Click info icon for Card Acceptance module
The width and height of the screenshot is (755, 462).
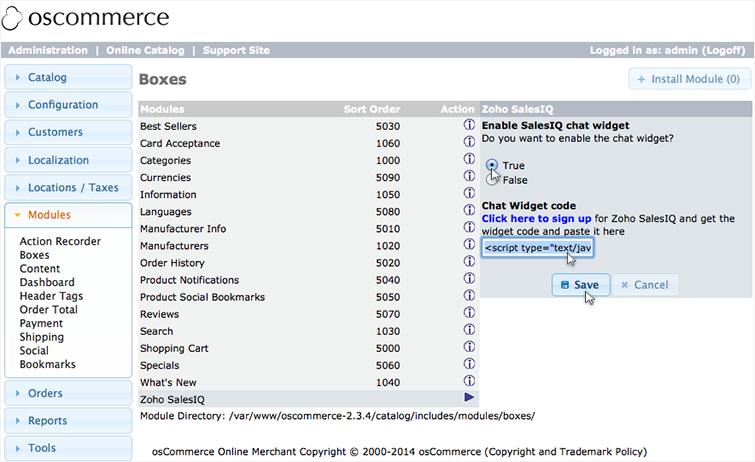[x=469, y=142]
